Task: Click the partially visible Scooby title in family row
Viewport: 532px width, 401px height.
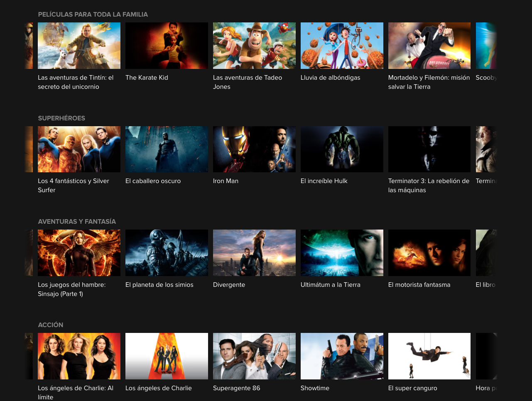Action: (486, 78)
